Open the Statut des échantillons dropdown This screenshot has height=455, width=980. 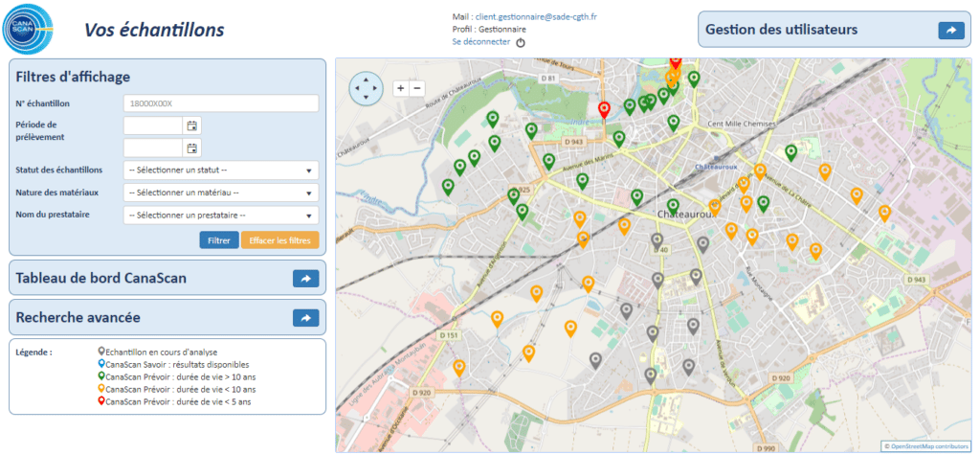point(221,171)
